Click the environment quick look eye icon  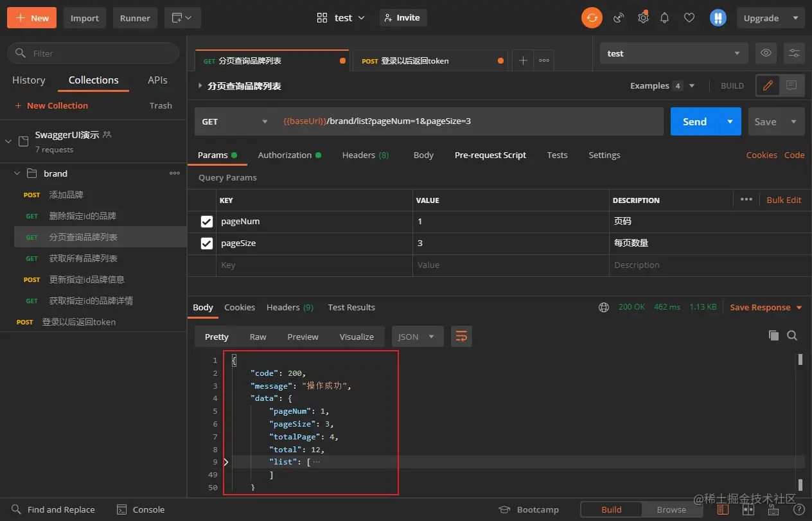click(x=766, y=53)
